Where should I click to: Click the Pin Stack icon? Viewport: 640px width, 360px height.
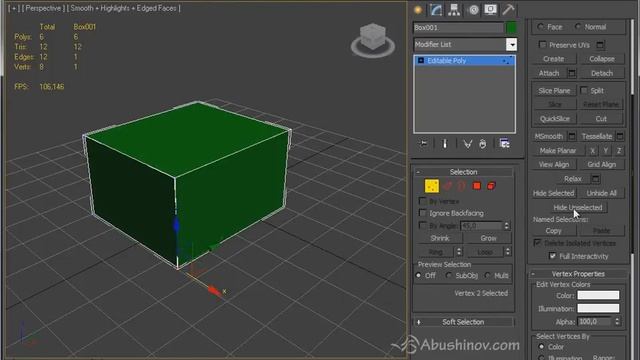[x=424, y=144]
